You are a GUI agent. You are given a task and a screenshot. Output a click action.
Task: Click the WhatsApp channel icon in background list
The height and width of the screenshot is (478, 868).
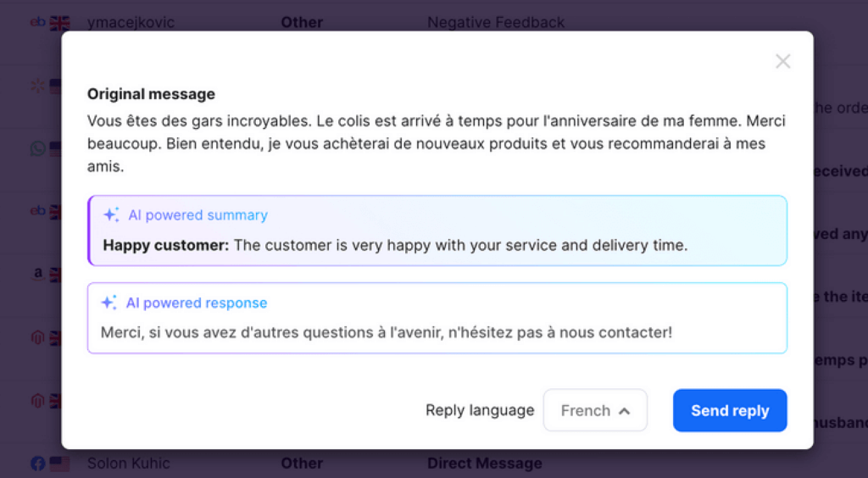pos(37,148)
